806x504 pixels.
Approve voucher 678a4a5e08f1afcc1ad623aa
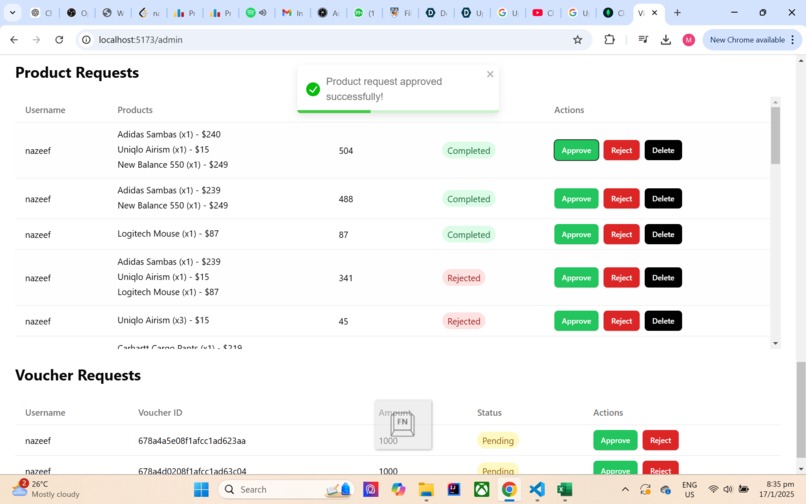(615, 440)
